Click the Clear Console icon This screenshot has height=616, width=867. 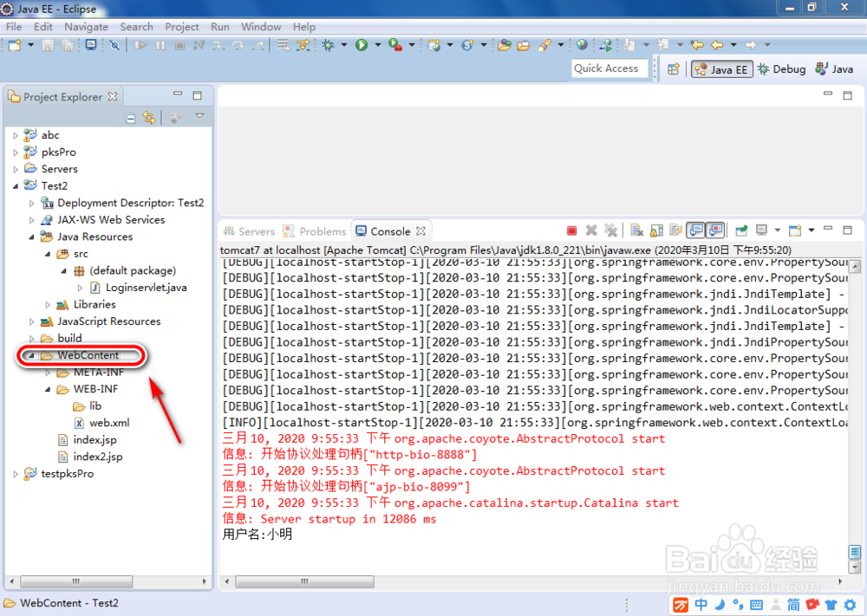[637, 230]
